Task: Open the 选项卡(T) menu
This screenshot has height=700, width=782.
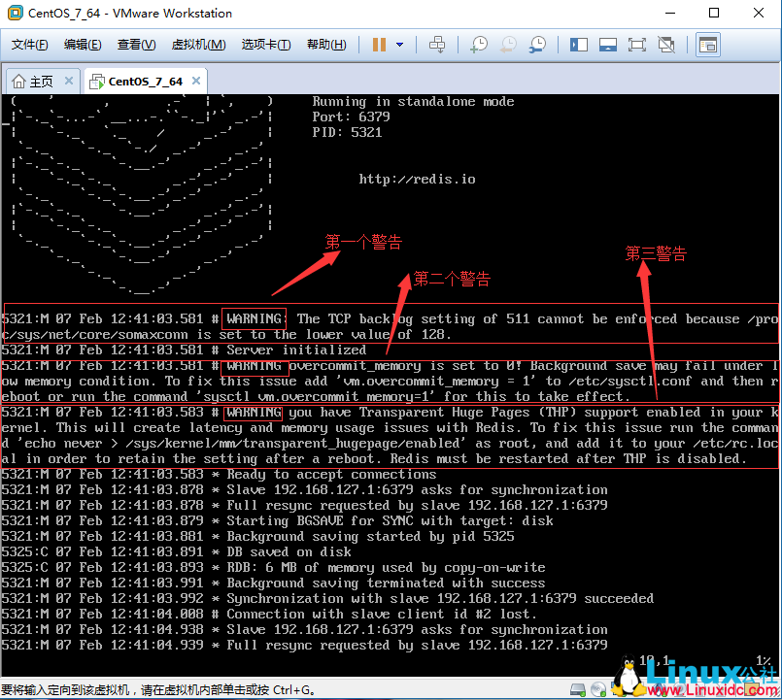Action: (x=266, y=45)
